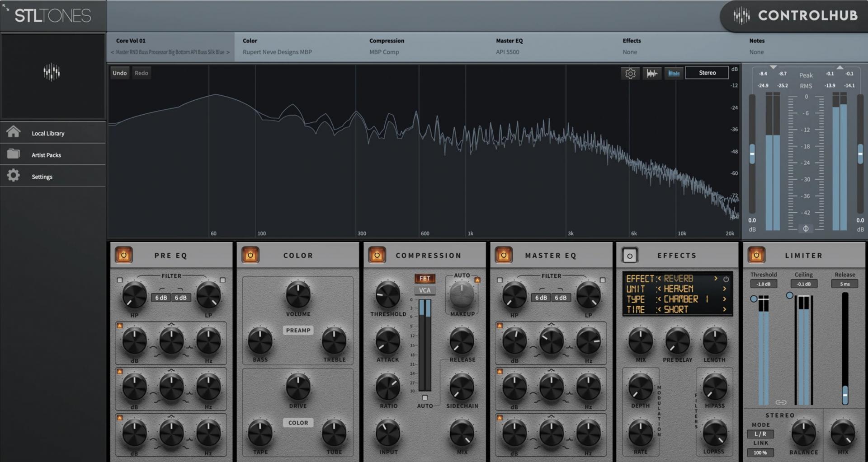Image resolution: width=868 pixels, height=462 pixels.
Task: Open Master EQ section header
Action: 509,41
